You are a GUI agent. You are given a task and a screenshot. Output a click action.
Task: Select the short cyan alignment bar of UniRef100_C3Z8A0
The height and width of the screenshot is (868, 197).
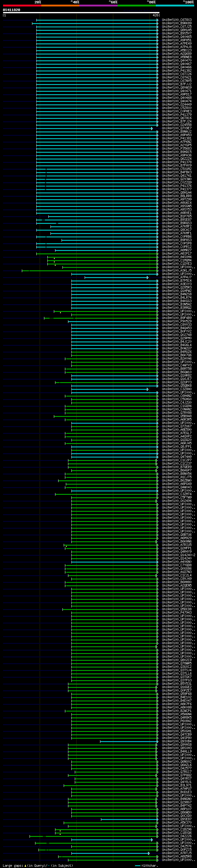pos(110,389)
